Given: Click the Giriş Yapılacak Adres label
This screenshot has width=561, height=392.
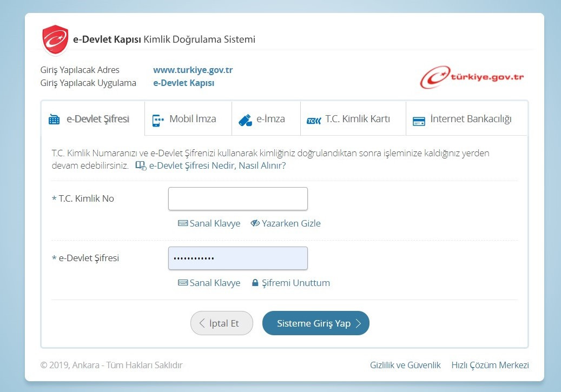Looking at the screenshot, I should coord(80,70).
